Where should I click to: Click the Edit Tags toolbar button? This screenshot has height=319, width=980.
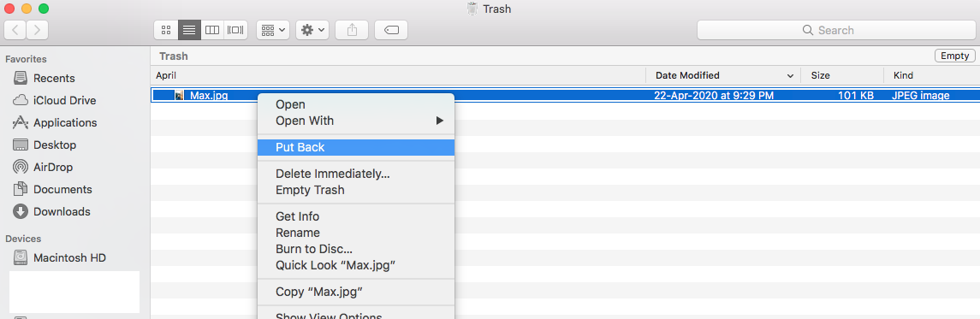pyautogui.click(x=391, y=30)
